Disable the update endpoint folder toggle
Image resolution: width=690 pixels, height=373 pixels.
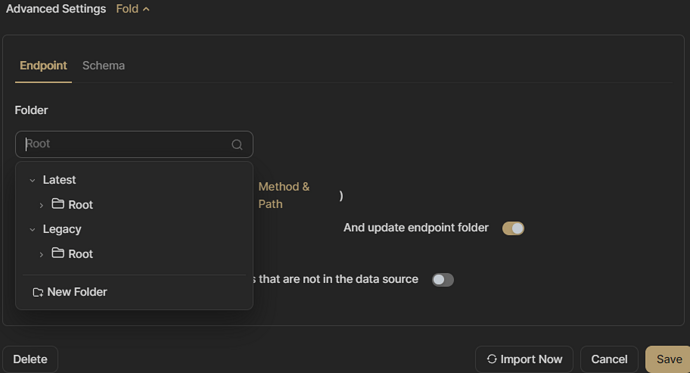pyautogui.click(x=513, y=228)
